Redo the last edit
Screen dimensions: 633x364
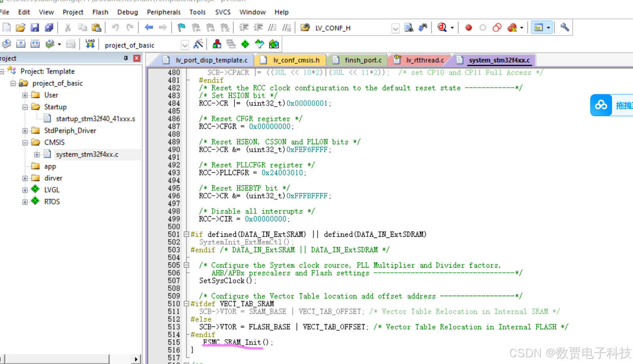click(130, 27)
